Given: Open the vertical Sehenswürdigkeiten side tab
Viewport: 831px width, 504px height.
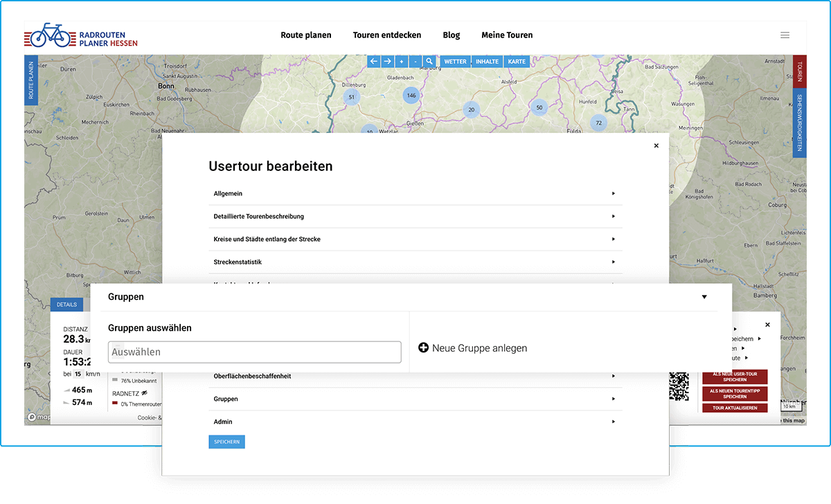Looking at the screenshot, I should [x=800, y=123].
